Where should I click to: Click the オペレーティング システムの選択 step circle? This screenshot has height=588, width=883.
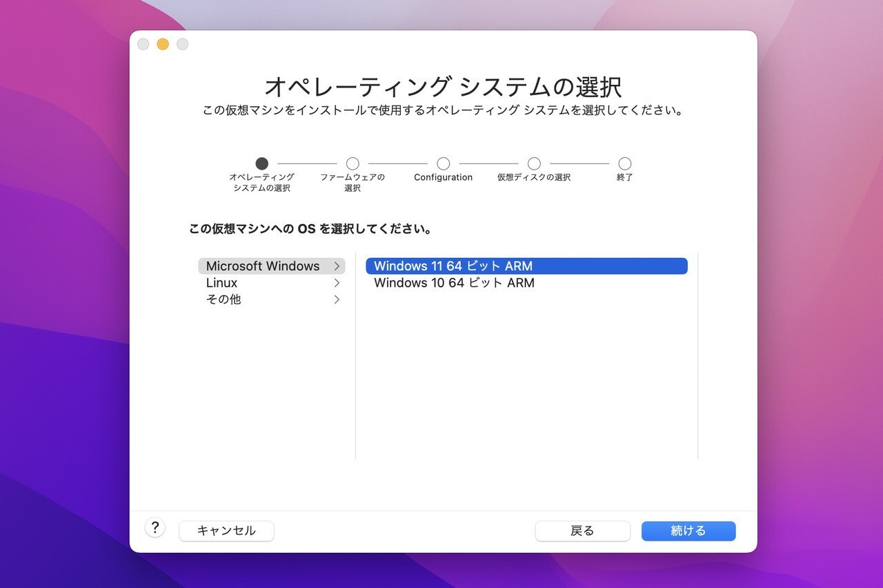click(261, 163)
